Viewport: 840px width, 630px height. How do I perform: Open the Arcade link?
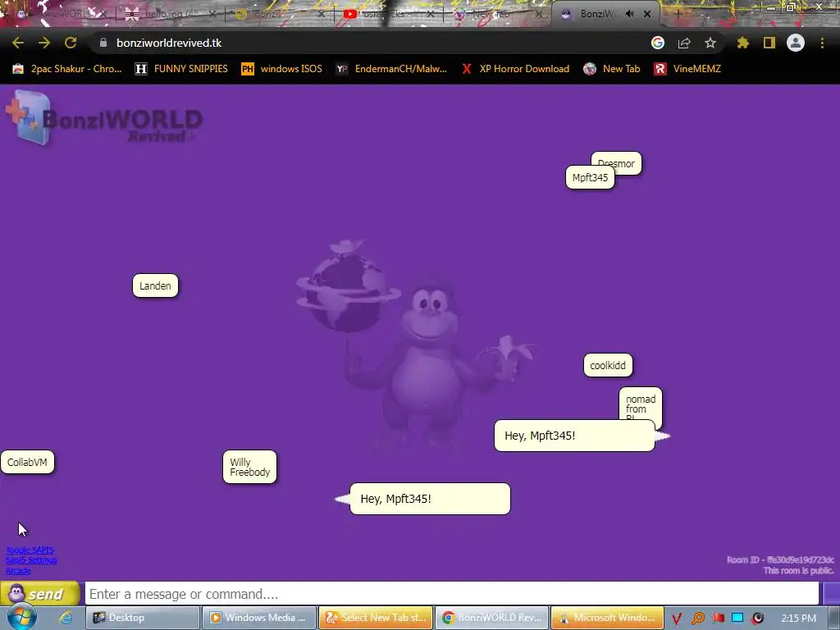(x=18, y=571)
